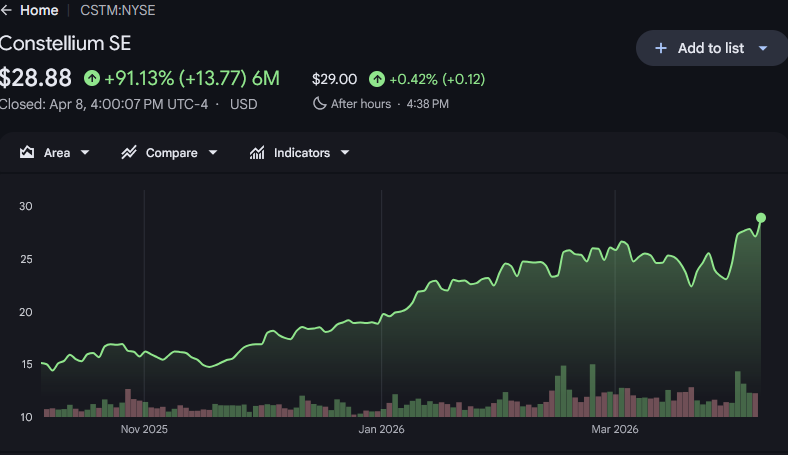Screen dimensions: 788x455
Task: Click the Mar 2026 axis label
Action: (615, 429)
